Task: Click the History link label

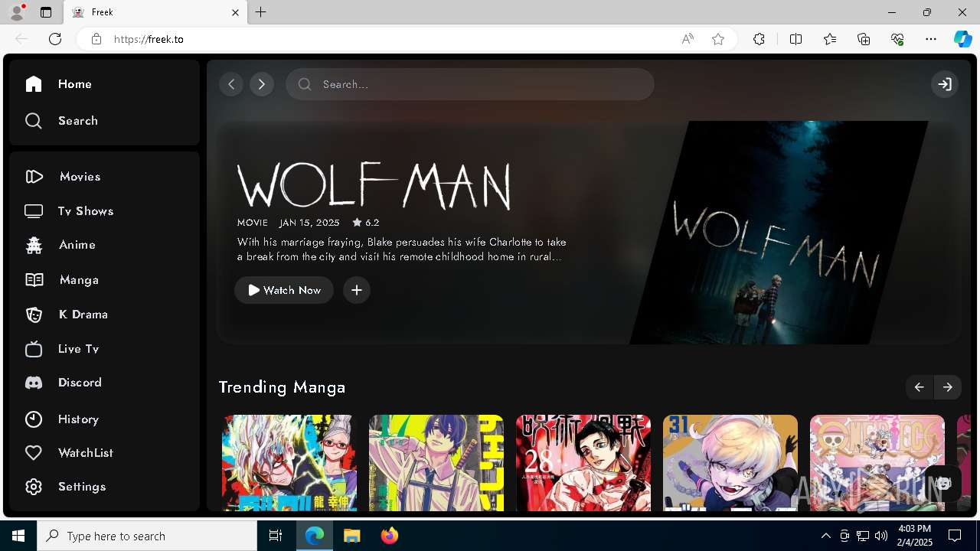Action: 79,419
